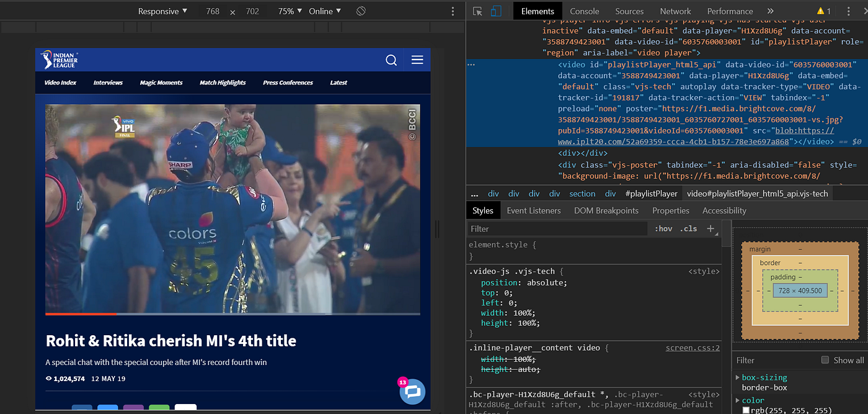
Task: Check the Show all checkbox
Action: click(x=825, y=360)
